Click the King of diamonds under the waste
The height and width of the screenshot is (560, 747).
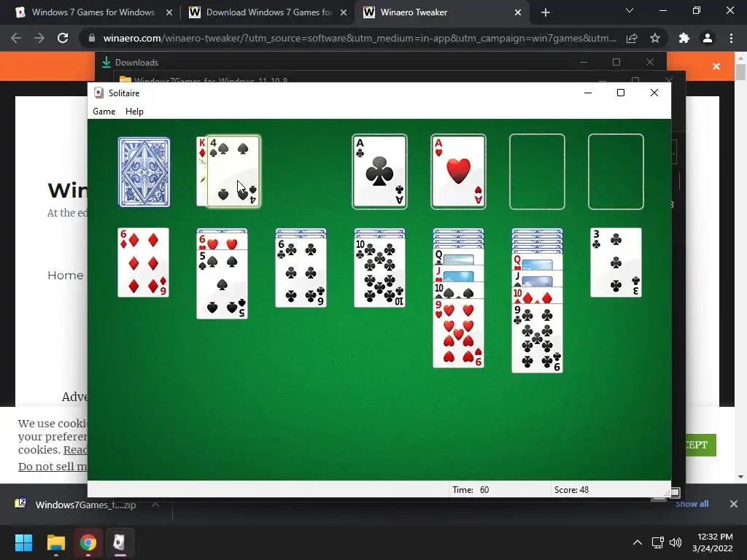pos(201,172)
